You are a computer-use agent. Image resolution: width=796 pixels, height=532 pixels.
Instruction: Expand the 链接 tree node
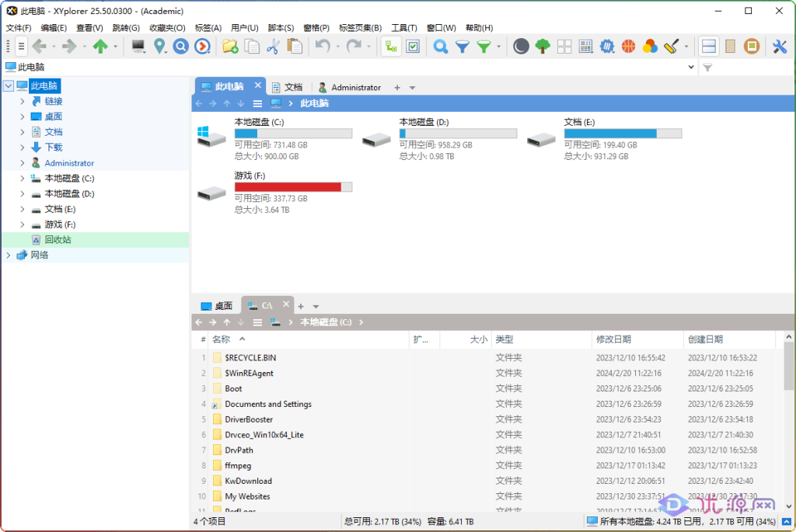click(23, 102)
